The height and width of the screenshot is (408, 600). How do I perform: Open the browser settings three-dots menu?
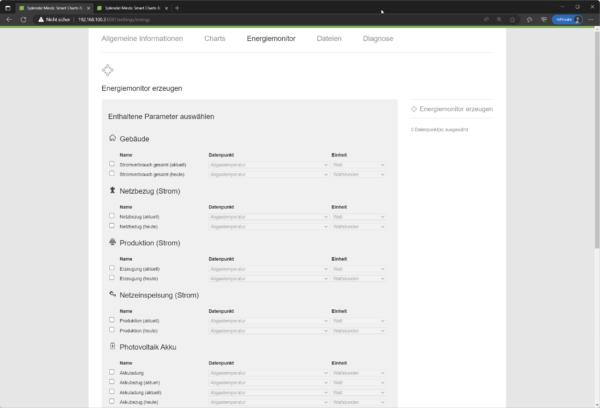click(591, 20)
